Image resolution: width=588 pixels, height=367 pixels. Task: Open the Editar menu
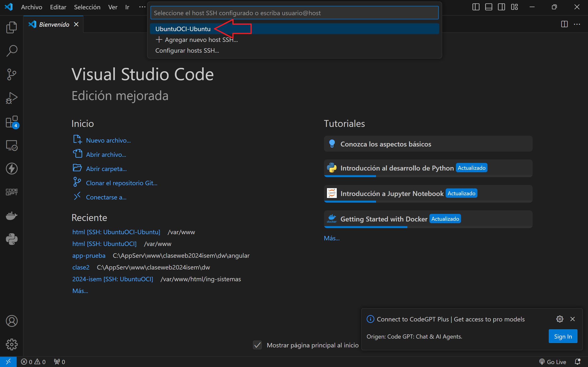[58, 7]
